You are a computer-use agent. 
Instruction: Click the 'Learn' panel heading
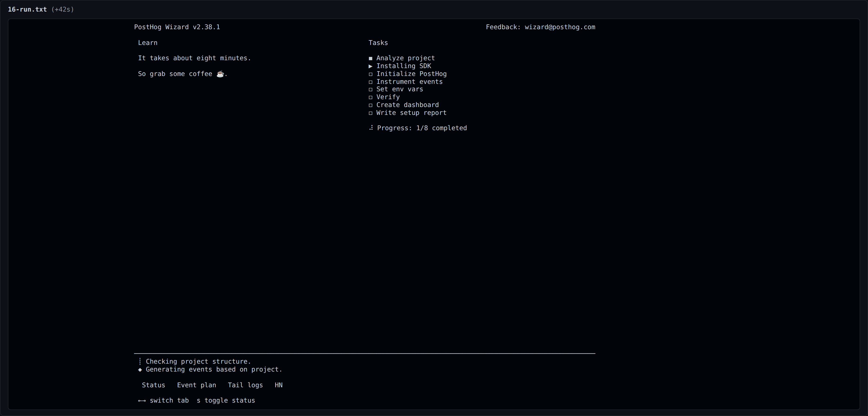(148, 43)
